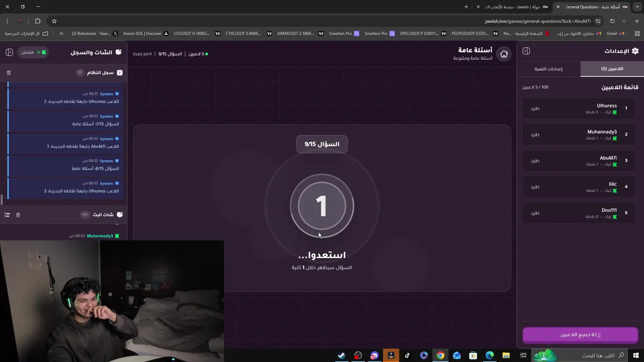The image size is (644, 362).
Task: Switch to اللاعبين (5) tab
Action: click(x=612, y=69)
